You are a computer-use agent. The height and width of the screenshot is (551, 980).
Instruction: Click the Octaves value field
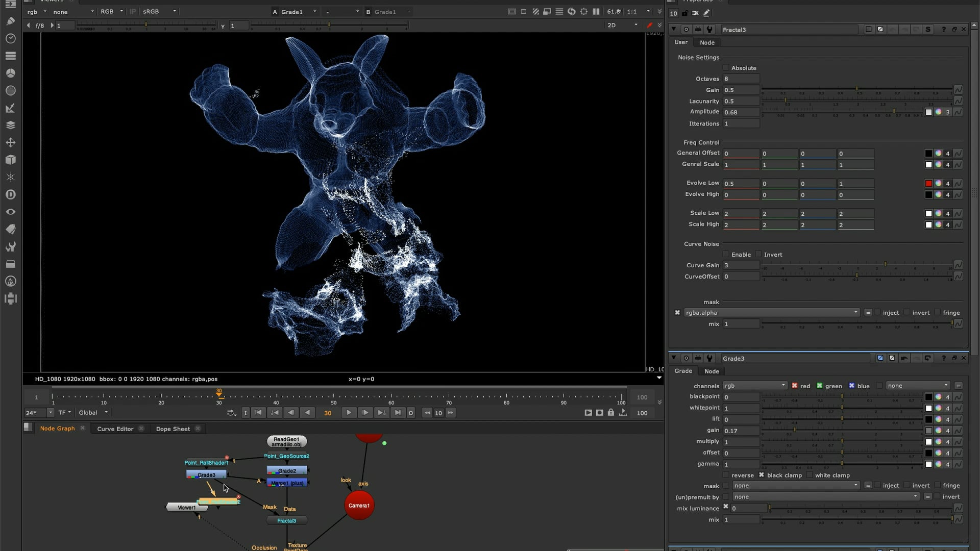(x=741, y=79)
